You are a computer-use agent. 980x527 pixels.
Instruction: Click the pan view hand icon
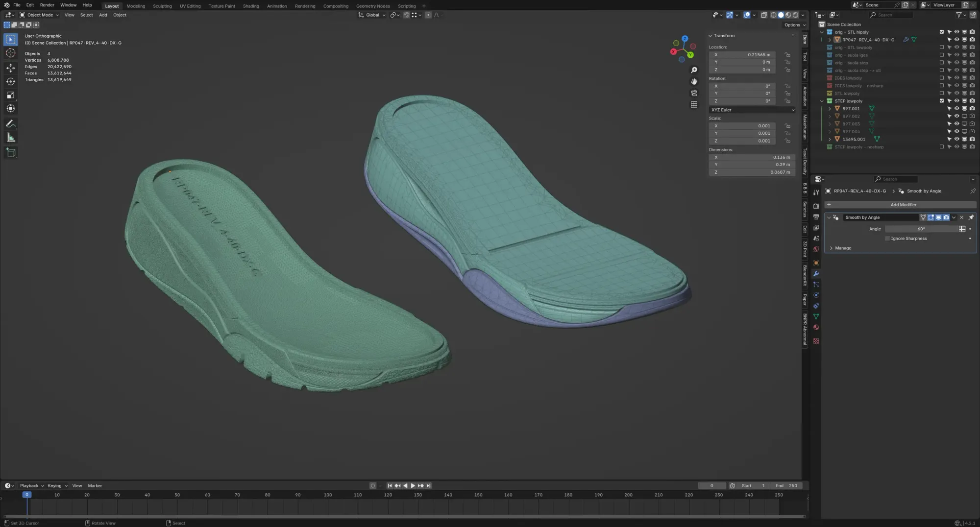[x=694, y=81]
